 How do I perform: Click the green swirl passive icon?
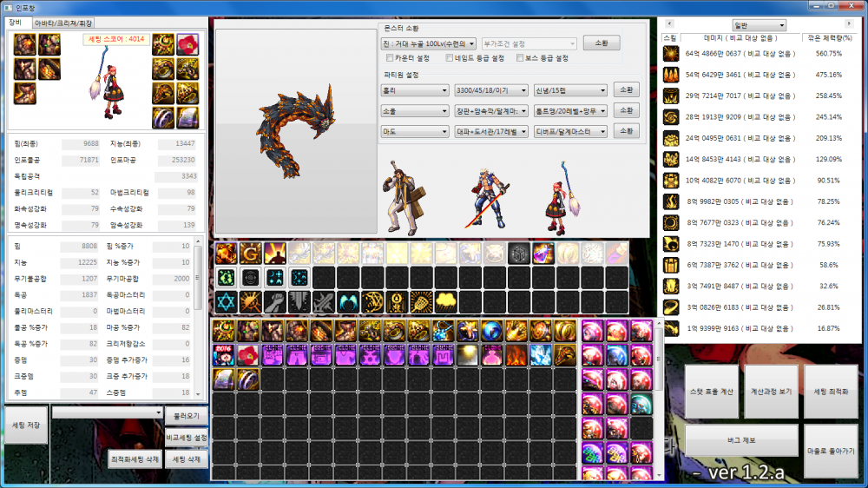[x=226, y=278]
